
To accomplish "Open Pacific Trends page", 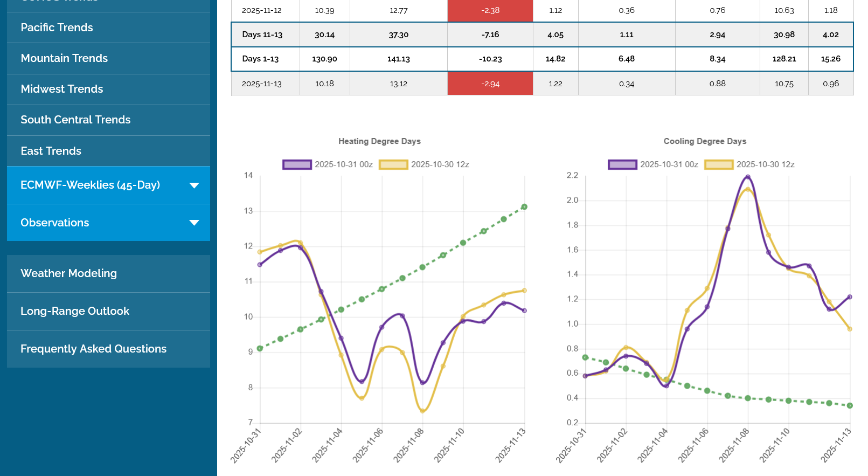I will pyautogui.click(x=57, y=27).
